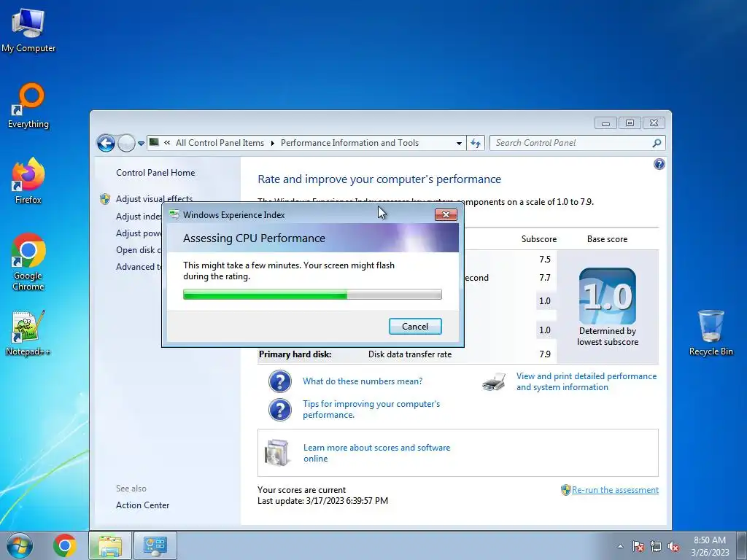Click the Show desktop strip
747x560 pixels.
pyautogui.click(x=742, y=545)
